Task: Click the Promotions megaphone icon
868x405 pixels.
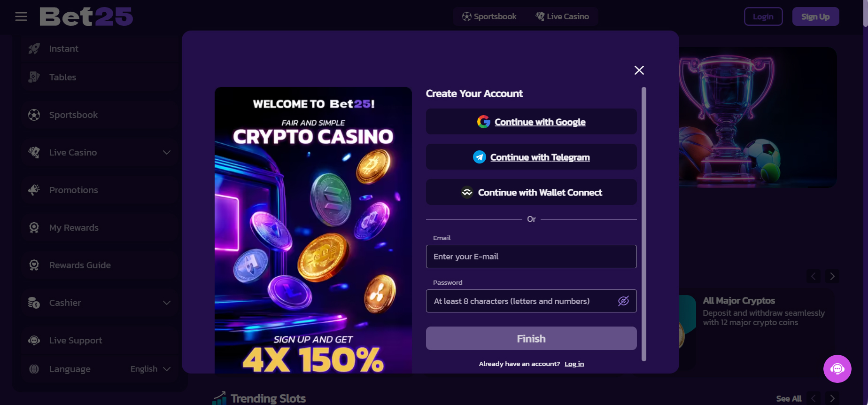Action: coord(34,190)
